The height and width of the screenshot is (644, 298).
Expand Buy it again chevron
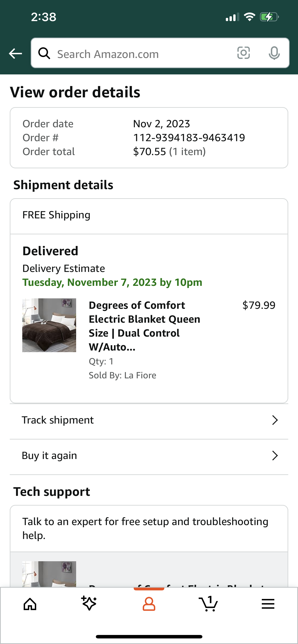click(x=275, y=456)
